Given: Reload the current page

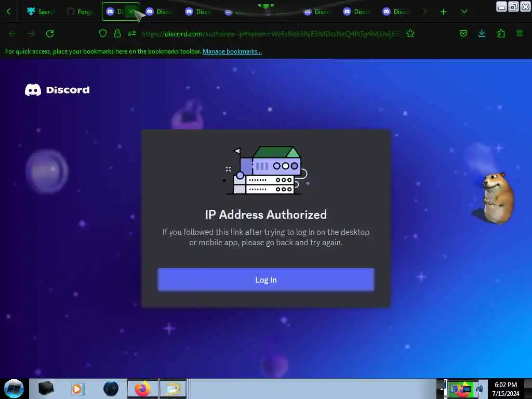Looking at the screenshot, I should click(50, 34).
